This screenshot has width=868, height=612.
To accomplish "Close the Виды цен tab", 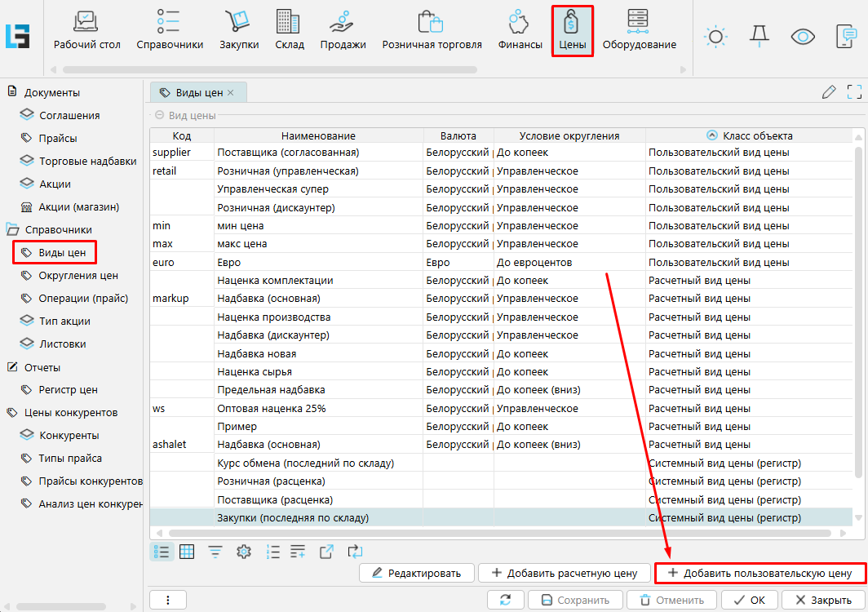I will 230,93.
